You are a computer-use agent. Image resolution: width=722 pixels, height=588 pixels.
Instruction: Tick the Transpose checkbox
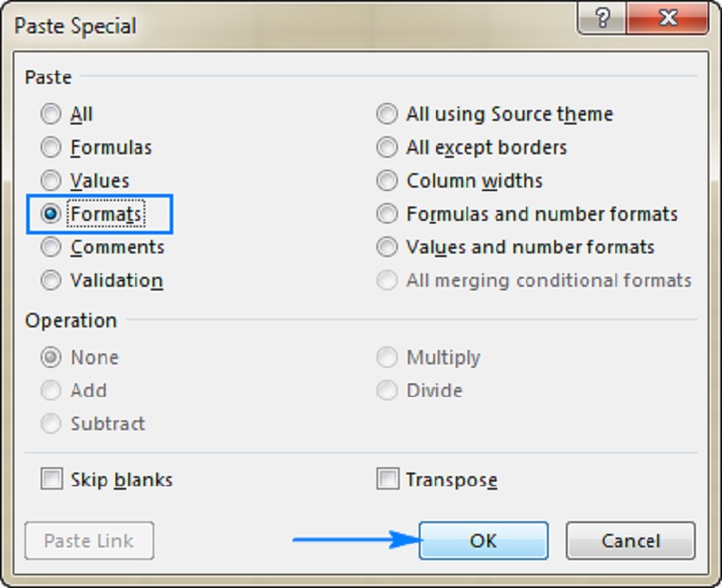(x=387, y=480)
